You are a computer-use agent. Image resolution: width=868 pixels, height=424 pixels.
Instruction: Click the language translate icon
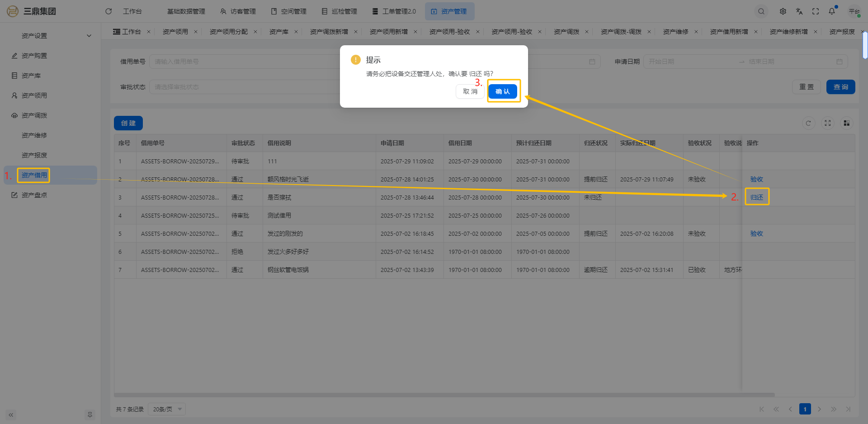coord(799,11)
